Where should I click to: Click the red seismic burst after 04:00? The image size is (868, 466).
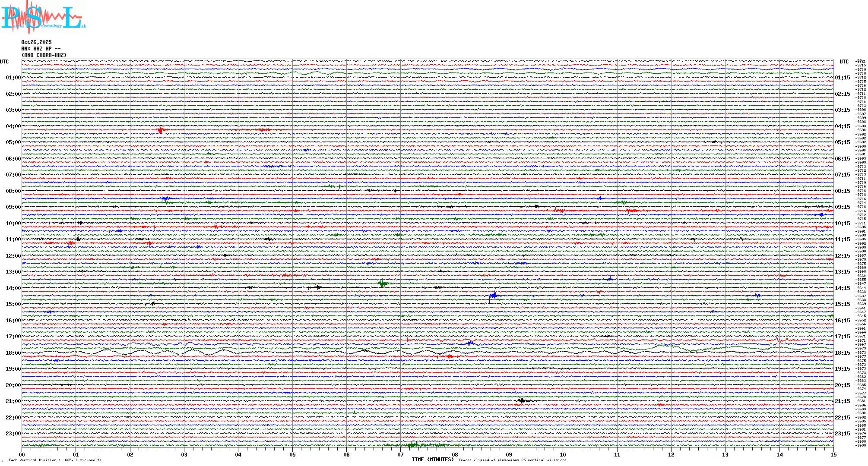click(x=161, y=129)
